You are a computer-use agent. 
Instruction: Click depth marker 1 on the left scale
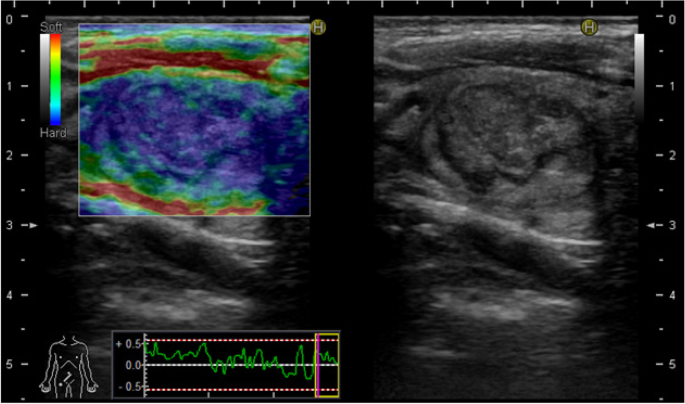coord(9,86)
